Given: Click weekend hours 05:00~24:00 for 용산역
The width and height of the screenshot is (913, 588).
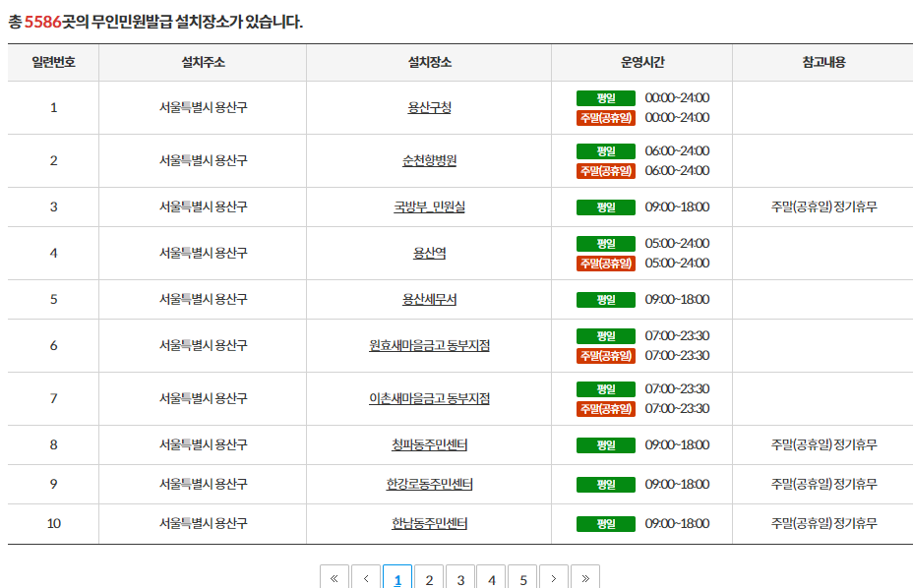Looking at the screenshot, I should click(x=677, y=264).
